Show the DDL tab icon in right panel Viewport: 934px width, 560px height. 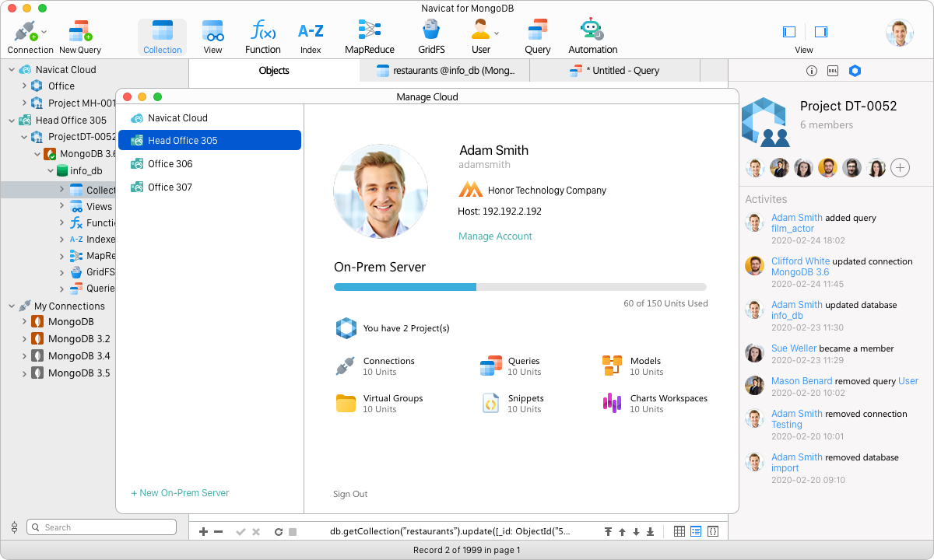(833, 71)
